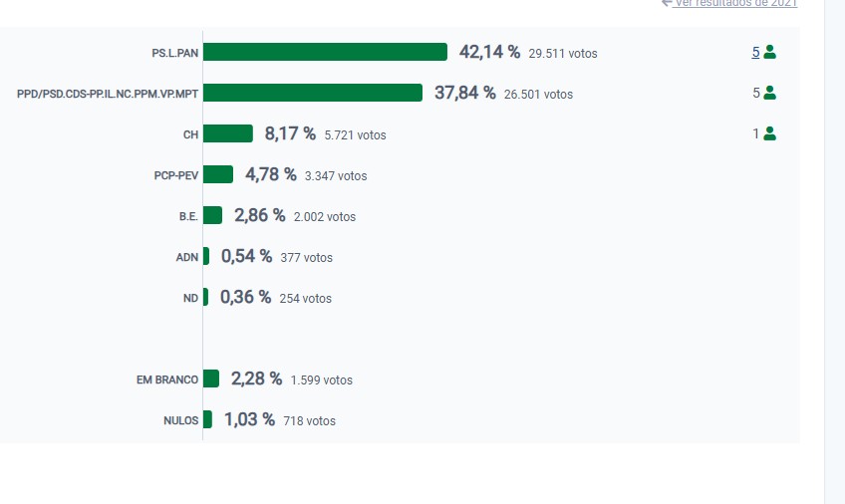Click the PPD/PSD coalition green result bar
The width and height of the screenshot is (845, 504).
point(313,93)
